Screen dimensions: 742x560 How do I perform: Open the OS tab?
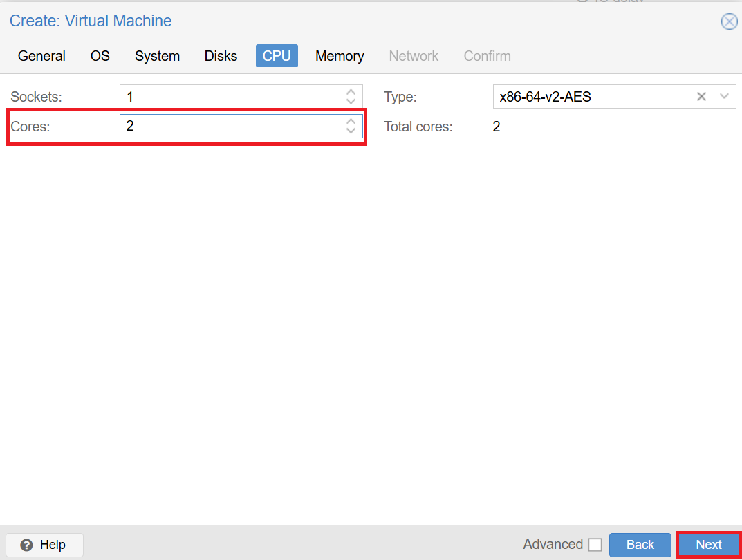click(x=100, y=56)
